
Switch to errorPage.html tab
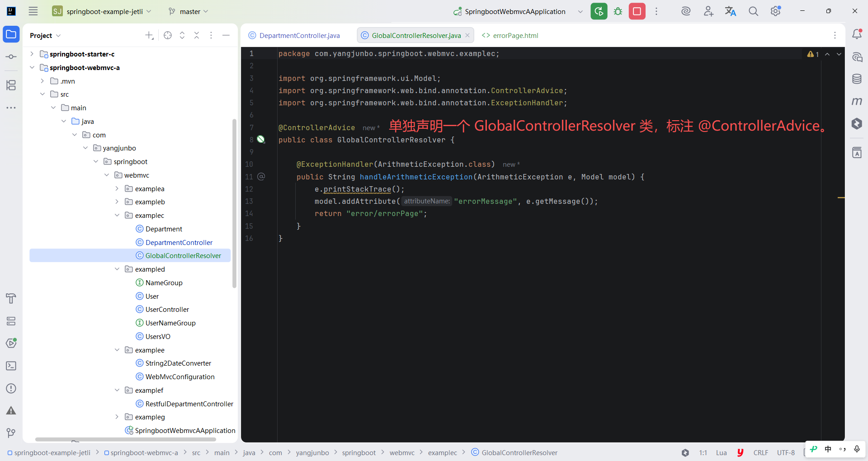click(x=510, y=35)
